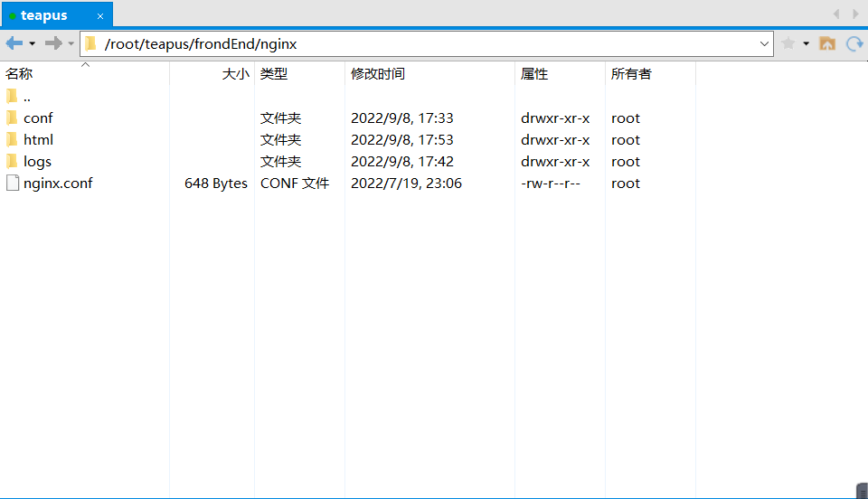This screenshot has width=868, height=499.
Task: Select the conf folder
Action: [38, 118]
